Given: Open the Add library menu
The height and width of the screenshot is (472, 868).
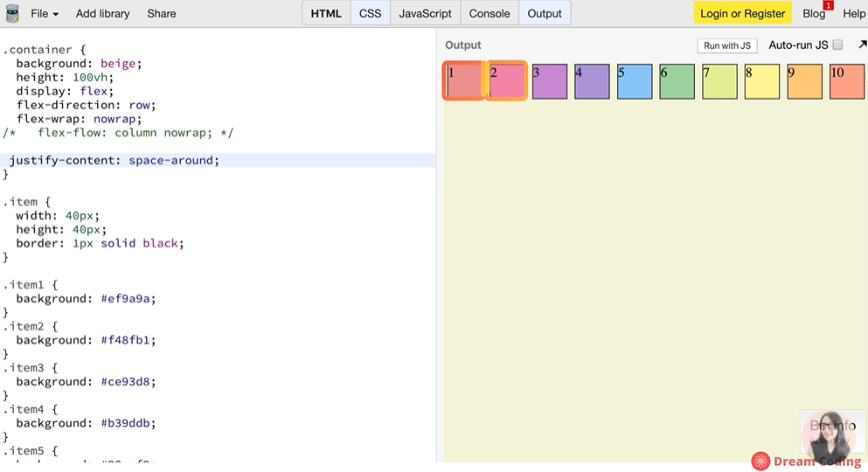Looking at the screenshot, I should point(102,13).
